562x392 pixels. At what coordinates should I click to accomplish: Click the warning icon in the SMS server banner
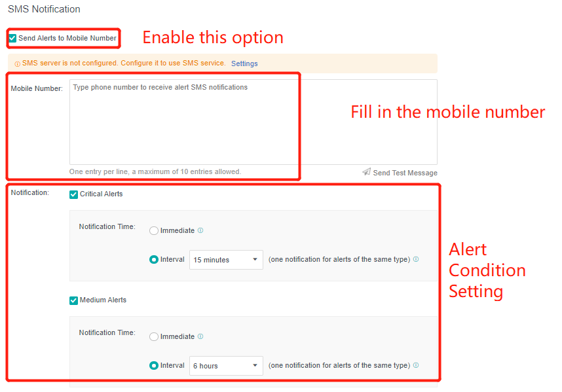[17, 64]
